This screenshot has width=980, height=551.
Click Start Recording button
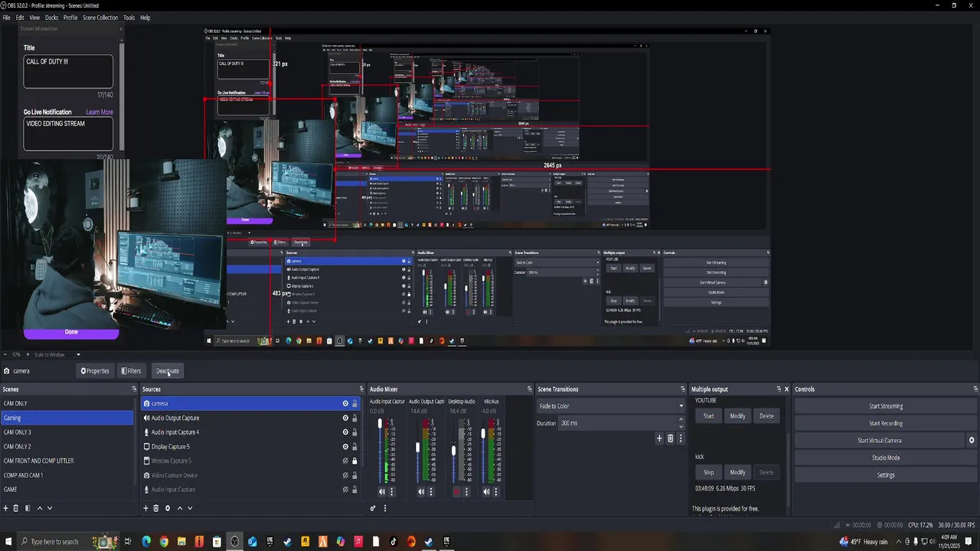(886, 423)
